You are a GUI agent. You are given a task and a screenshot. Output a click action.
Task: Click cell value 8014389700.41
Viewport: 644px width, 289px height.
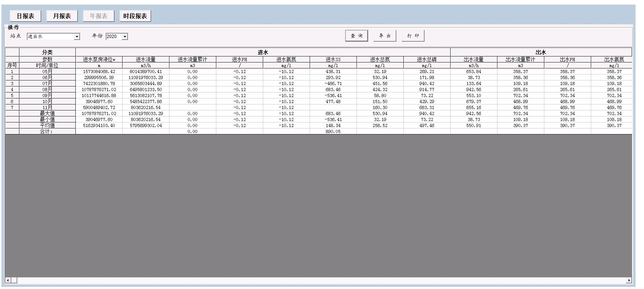tap(146, 71)
